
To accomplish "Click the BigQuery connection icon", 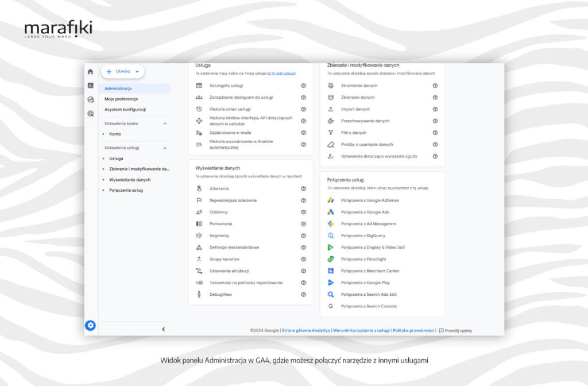I will [x=331, y=236].
